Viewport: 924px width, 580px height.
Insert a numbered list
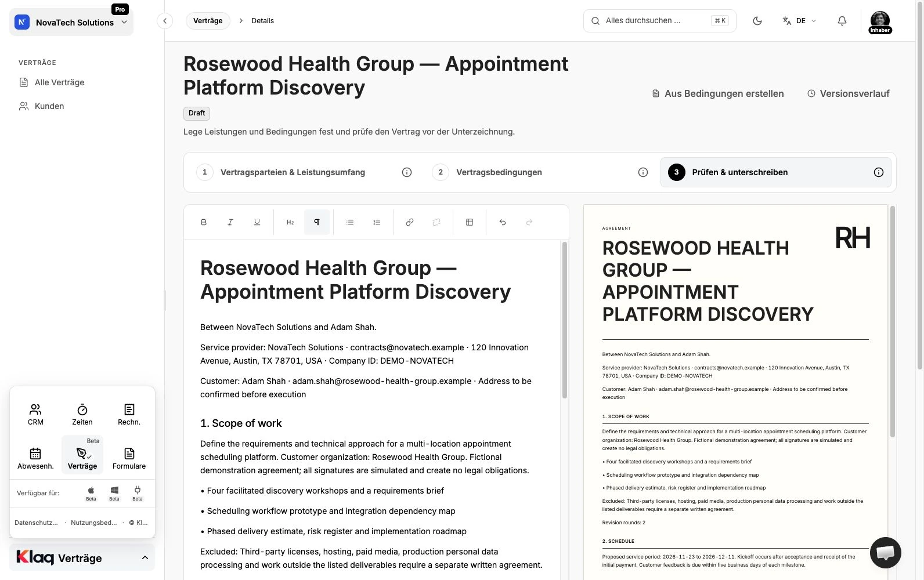377,222
